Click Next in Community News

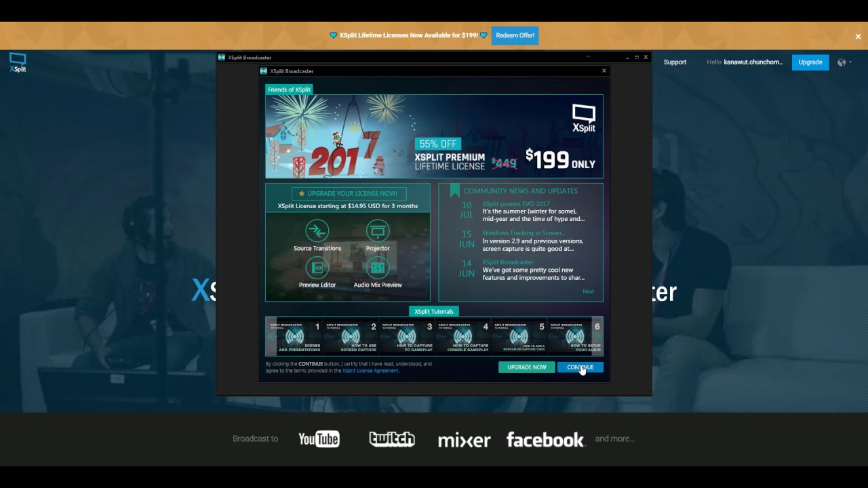click(x=588, y=291)
